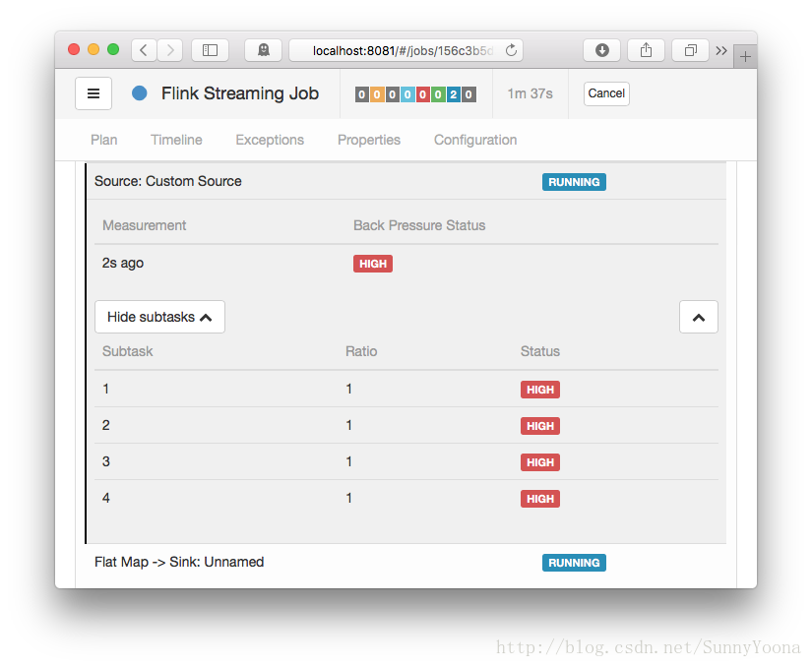Click the red task counter box

422,94
